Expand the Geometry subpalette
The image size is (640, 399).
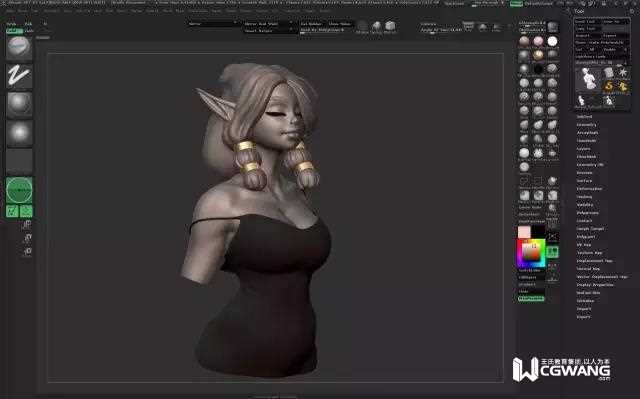(x=587, y=125)
